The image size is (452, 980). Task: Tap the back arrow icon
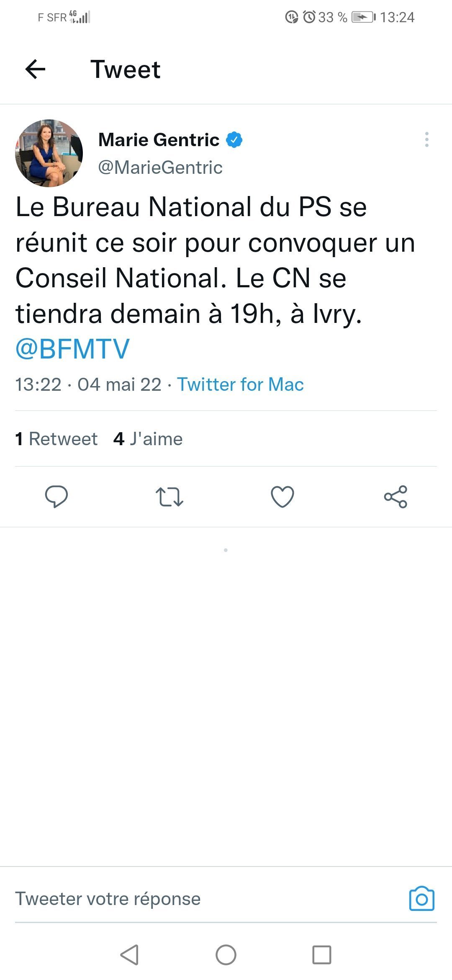(35, 69)
